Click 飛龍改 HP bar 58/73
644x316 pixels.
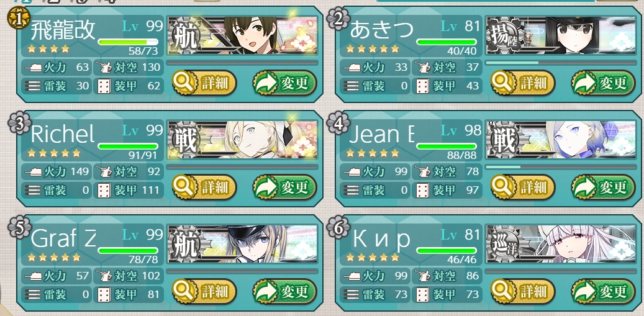(x=128, y=42)
